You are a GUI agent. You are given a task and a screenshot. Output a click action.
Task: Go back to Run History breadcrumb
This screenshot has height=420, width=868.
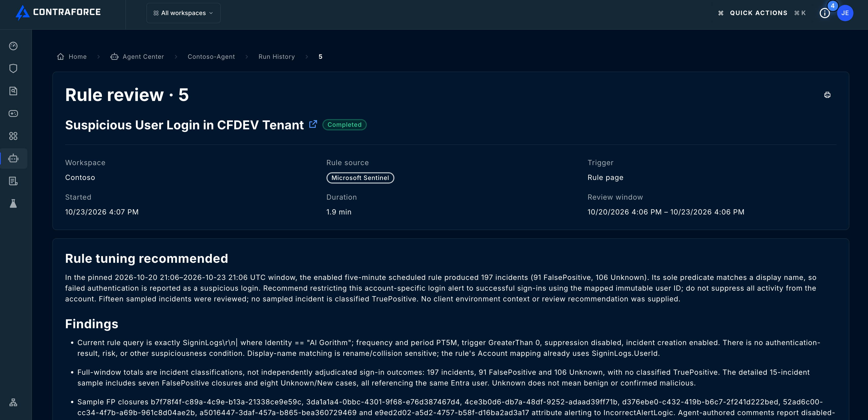tap(277, 57)
